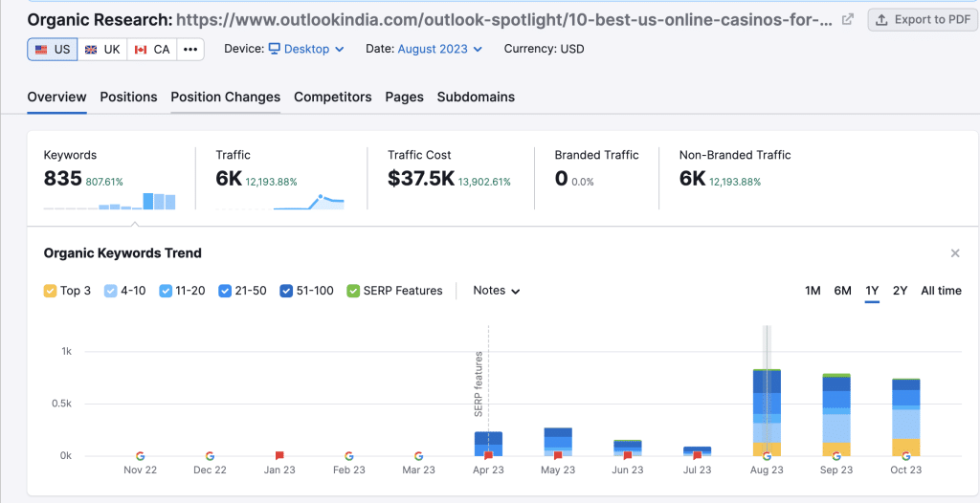Expand the Notes dropdown
The height and width of the screenshot is (503, 980).
497,291
